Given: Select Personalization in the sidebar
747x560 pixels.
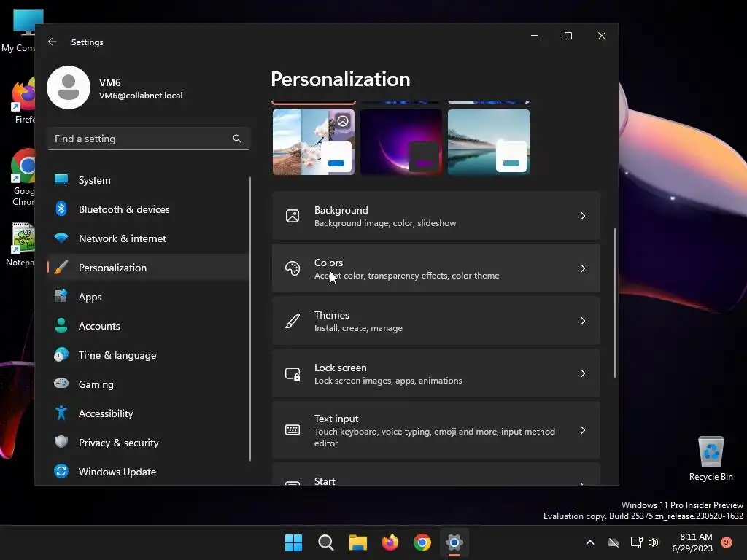Looking at the screenshot, I should tap(148, 268).
